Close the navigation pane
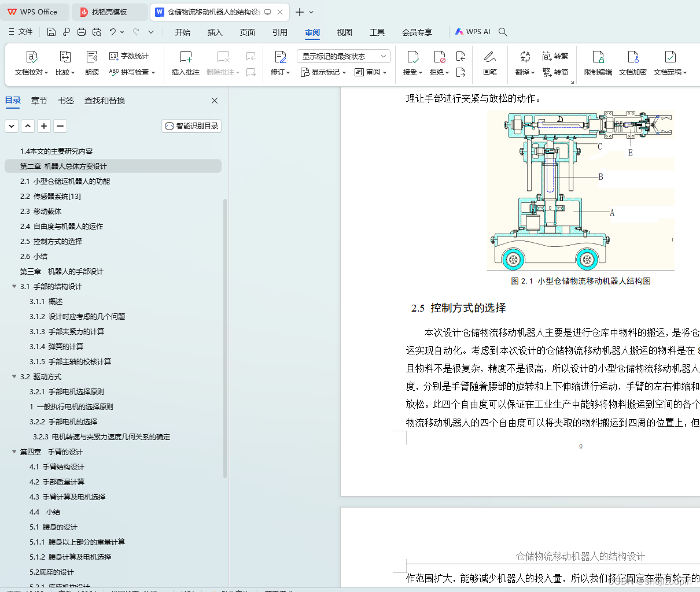This screenshot has width=700, height=592. pyautogui.click(x=215, y=101)
